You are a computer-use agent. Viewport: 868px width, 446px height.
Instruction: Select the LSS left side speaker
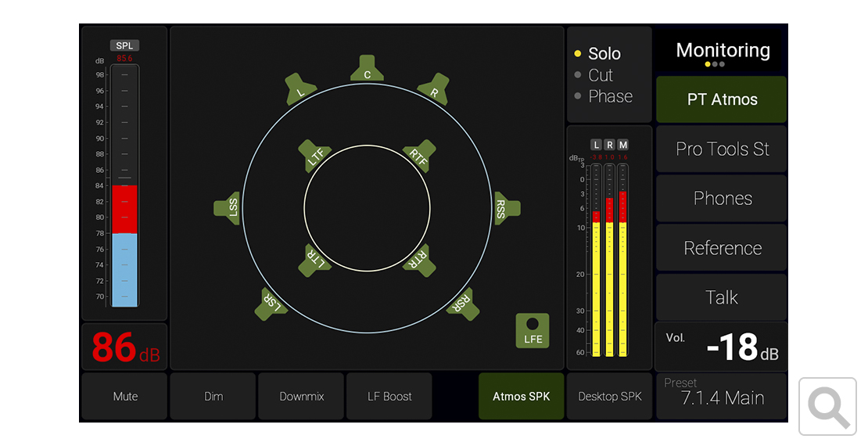(x=228, y=208)
